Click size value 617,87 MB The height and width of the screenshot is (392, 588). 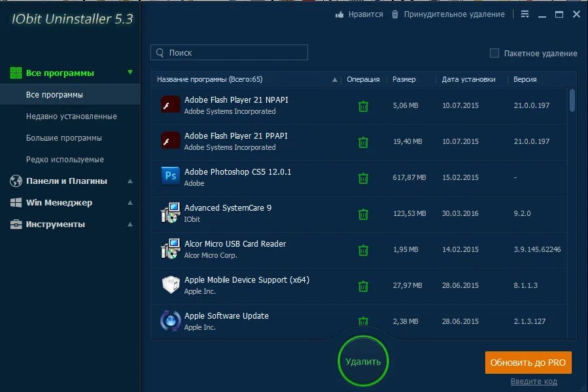(409, 177)
